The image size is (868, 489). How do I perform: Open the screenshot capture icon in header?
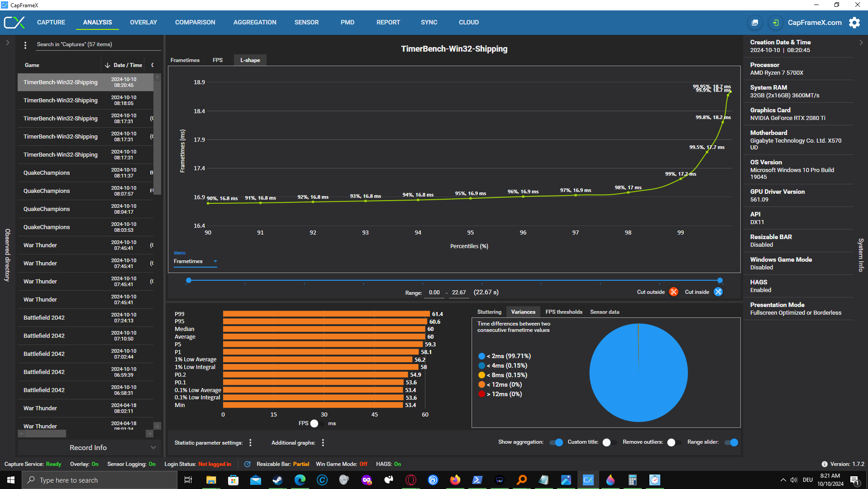pos(755,23)
